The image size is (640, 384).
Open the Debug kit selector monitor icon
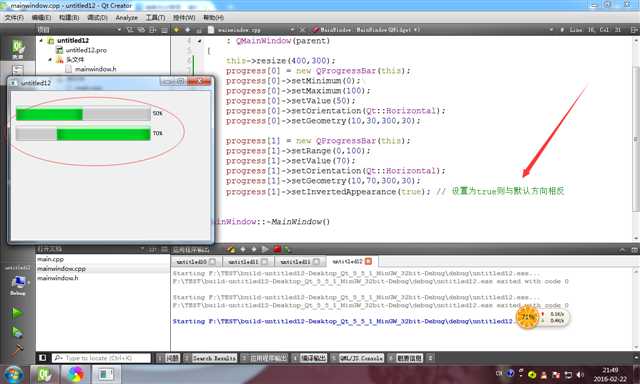coord(18,284)
